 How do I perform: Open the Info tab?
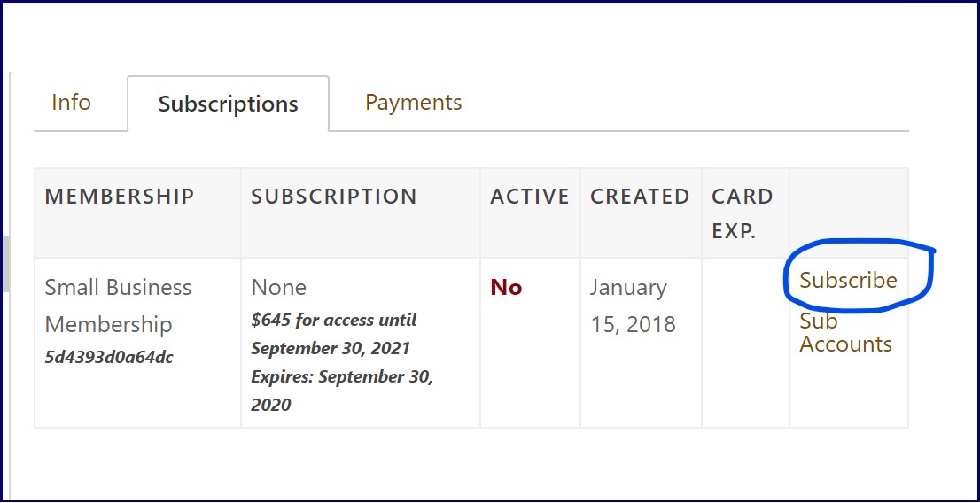click(71, 103)
